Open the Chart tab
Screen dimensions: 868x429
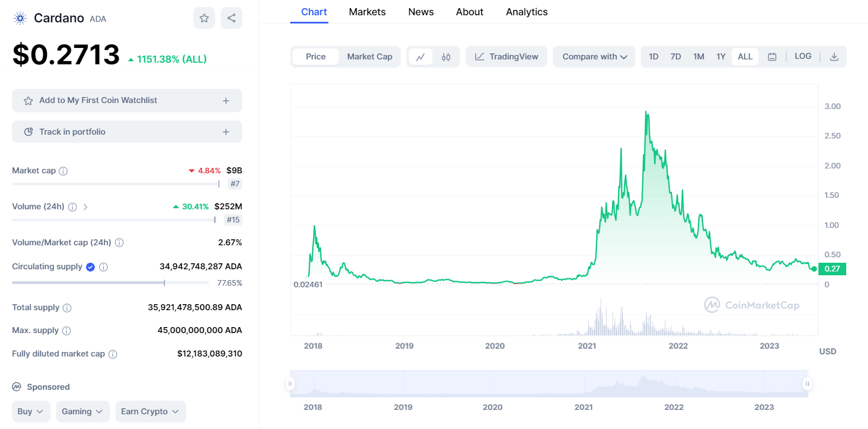coord(314,12)
